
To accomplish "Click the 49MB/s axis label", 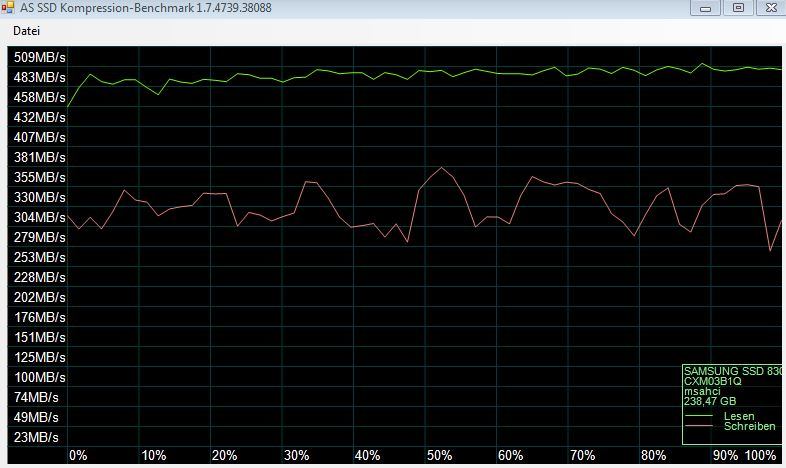I will (36, 417).
